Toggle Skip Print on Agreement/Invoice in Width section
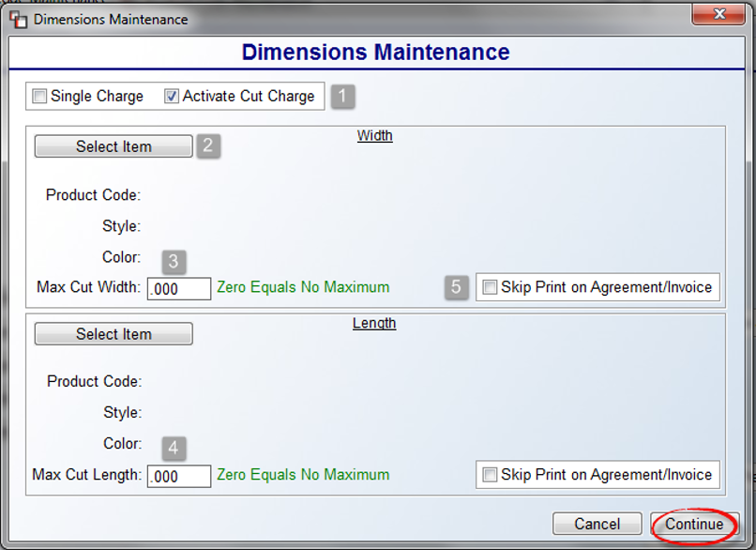The width and height of the screenshot is (756, 550). click(x=490, y=287)
